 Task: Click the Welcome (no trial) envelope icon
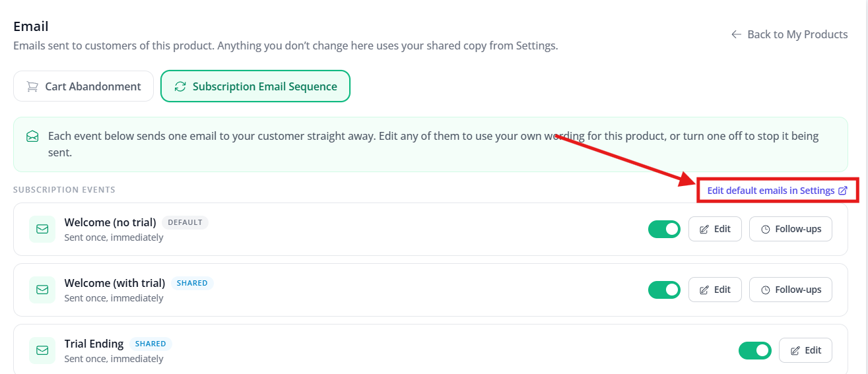tap(42, 229)
